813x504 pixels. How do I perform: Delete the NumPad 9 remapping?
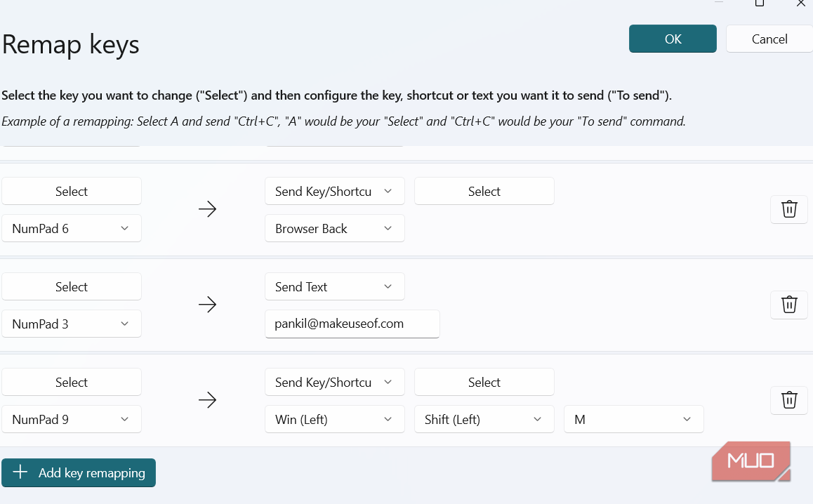pyautogui.click(x=788, y=400)
